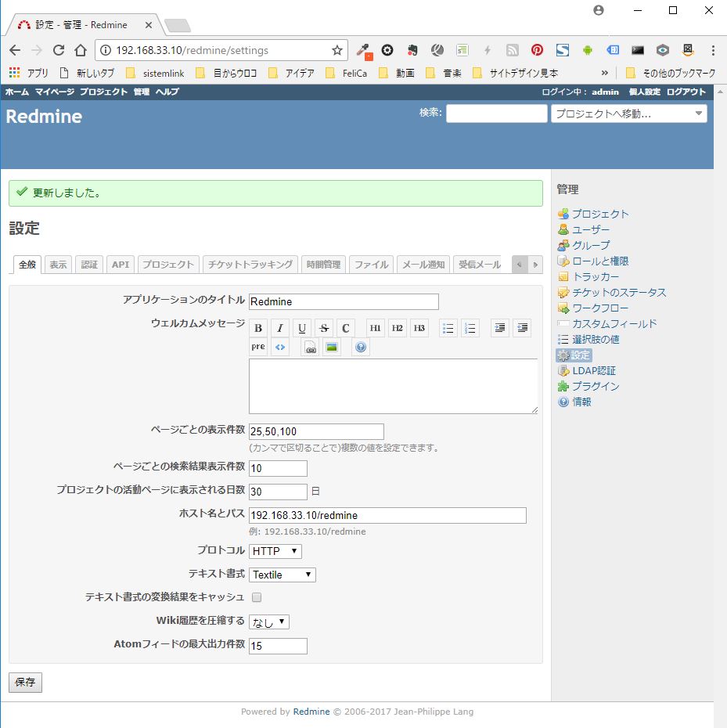Click ログアウト in top menu

(686, 92)
